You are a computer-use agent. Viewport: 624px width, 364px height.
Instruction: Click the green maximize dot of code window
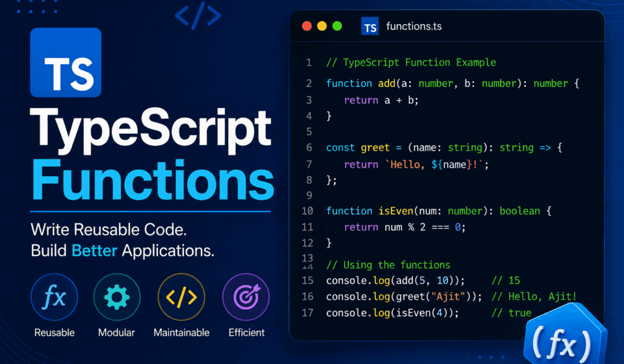coord(337,26)
